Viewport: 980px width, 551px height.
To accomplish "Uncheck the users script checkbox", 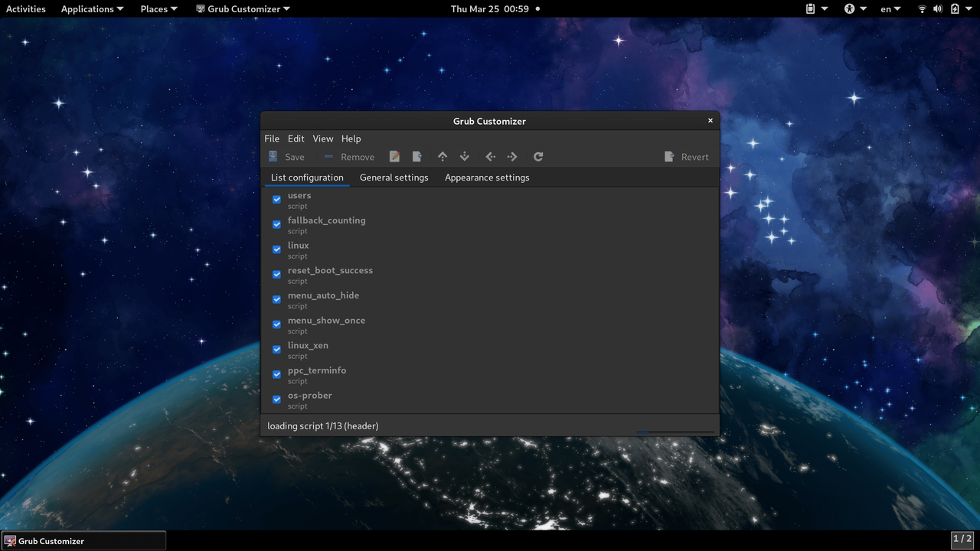I will (x=277, y=199).
